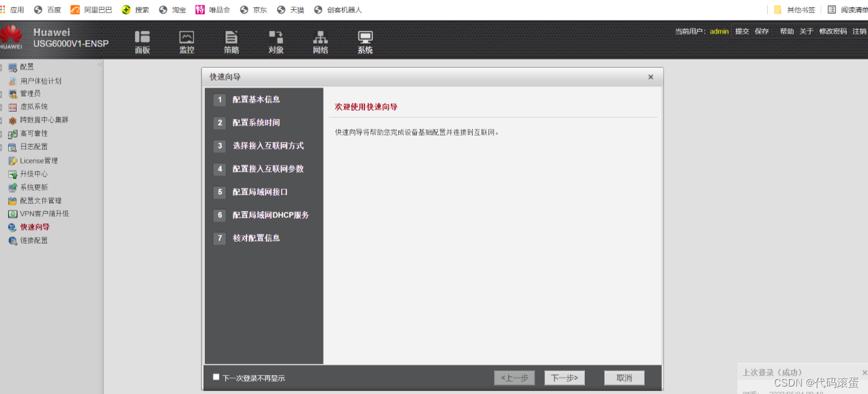Click the VPN客户端升级 icon

(12, 214)
